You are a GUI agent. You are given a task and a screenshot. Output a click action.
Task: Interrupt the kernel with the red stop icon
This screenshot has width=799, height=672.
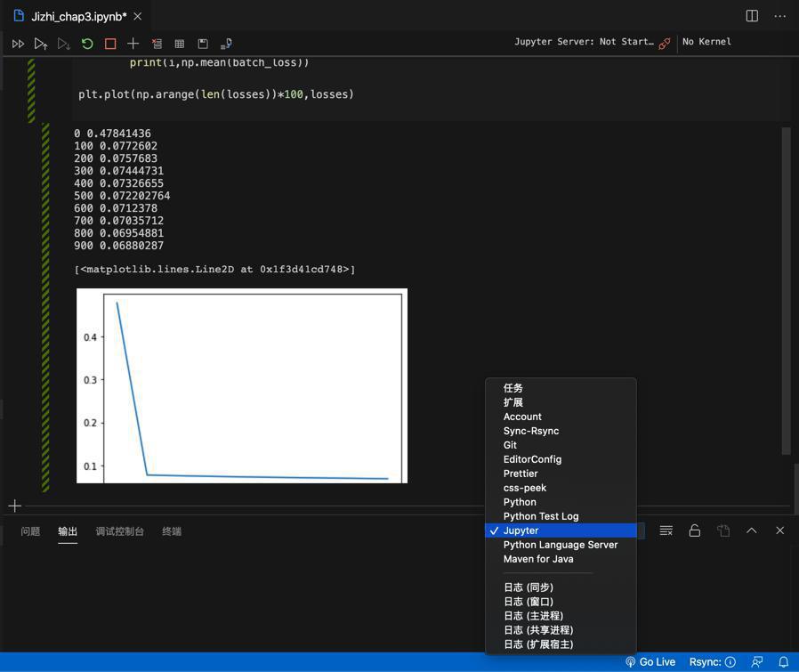(110, 44)
